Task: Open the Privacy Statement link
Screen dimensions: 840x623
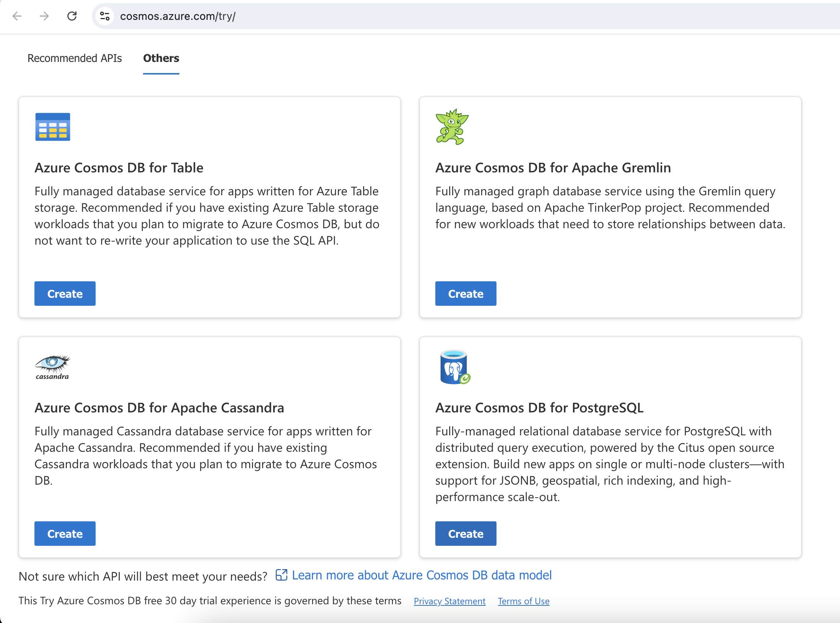Action: coord(449,601)
